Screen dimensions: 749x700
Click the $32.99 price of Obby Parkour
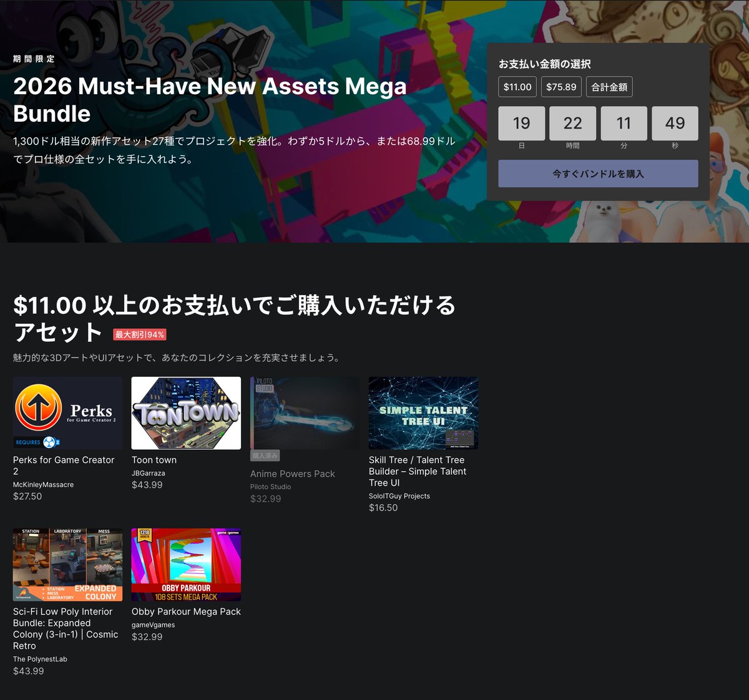(x=147, y=636)
